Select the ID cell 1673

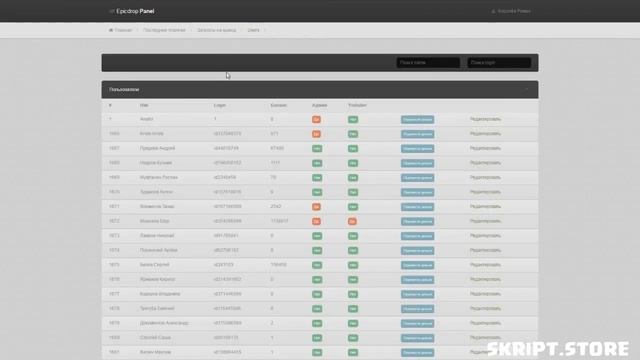click(114, 236)
